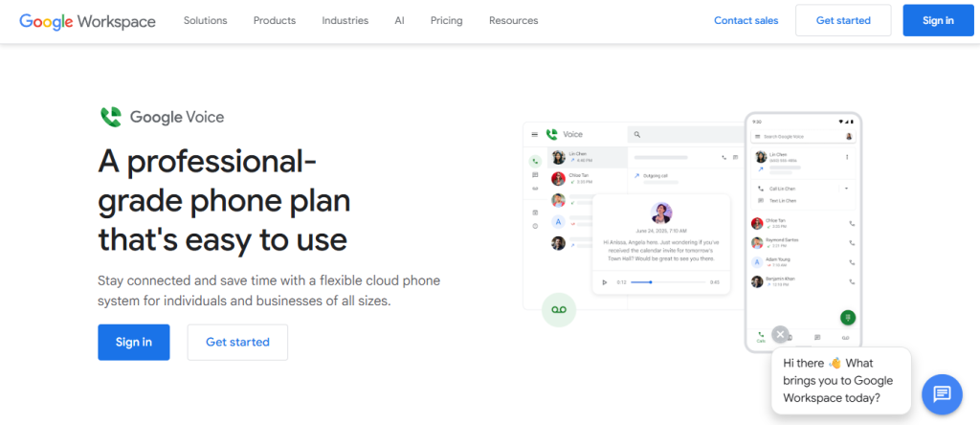Click the Voicemail tab icon on phone bottom bar

pyautogui.click(x=846, y=338)
